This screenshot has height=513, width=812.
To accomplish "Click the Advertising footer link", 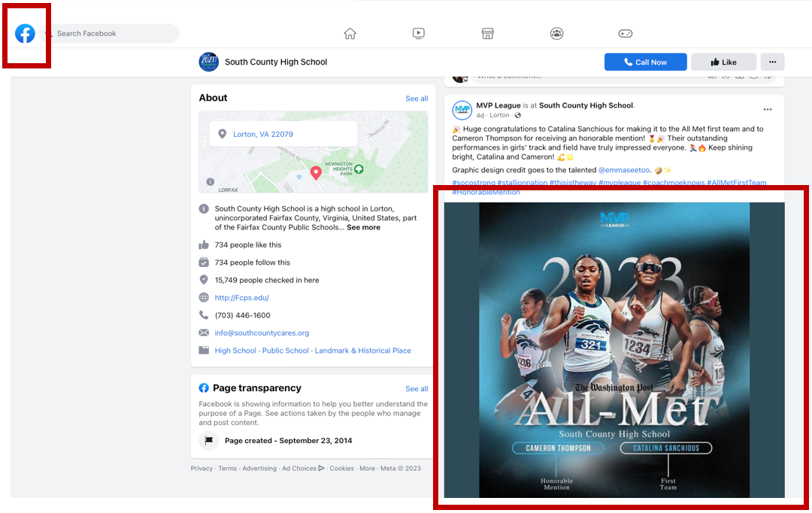I will (x=259, y=469).
